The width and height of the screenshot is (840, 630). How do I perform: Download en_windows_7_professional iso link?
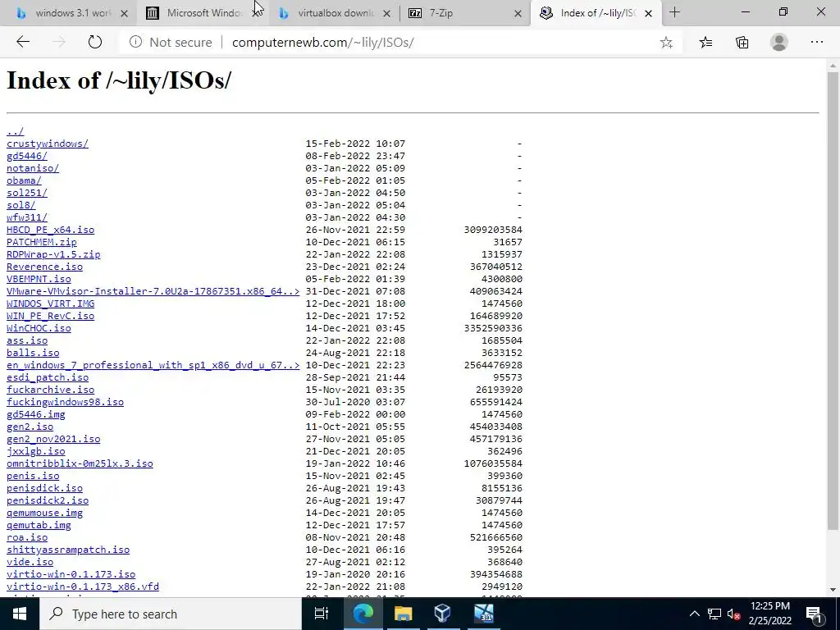[x=153, y=365]
